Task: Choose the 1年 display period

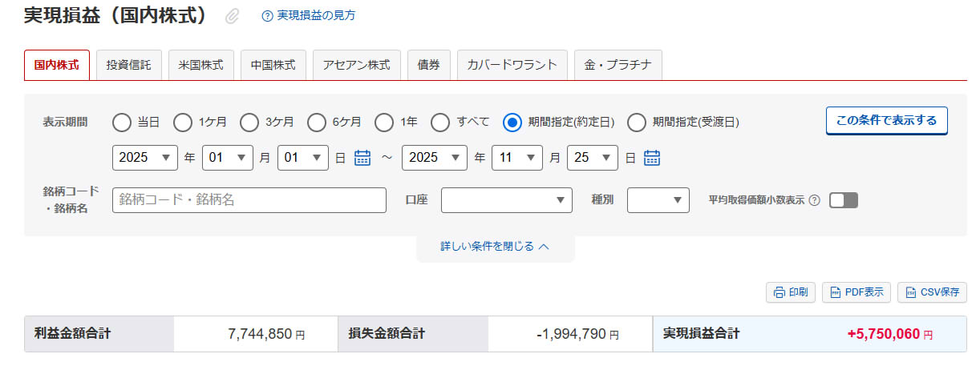Action: [x=384, y=123]
